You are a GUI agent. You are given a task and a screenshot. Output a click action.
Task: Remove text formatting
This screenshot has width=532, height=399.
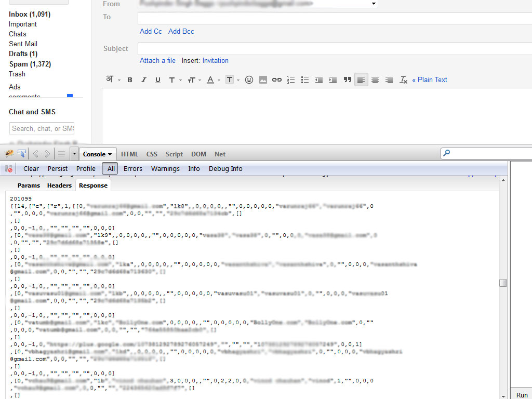[403, 79]
